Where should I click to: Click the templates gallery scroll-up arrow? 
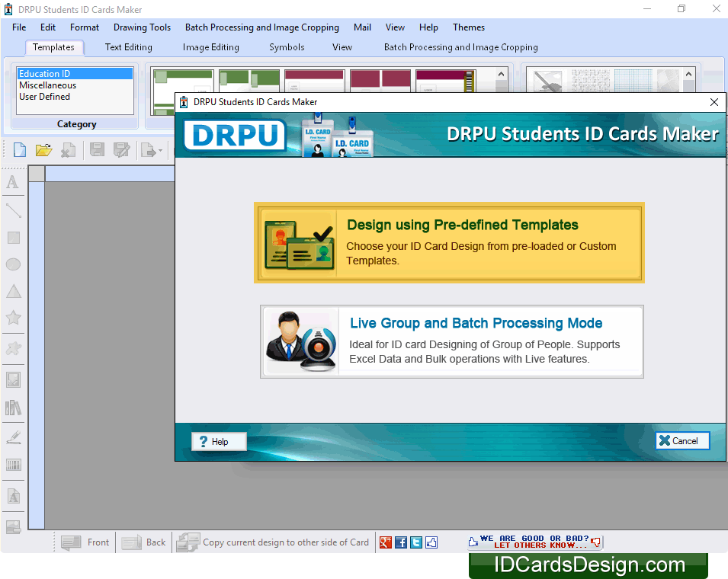click(501, 74)
